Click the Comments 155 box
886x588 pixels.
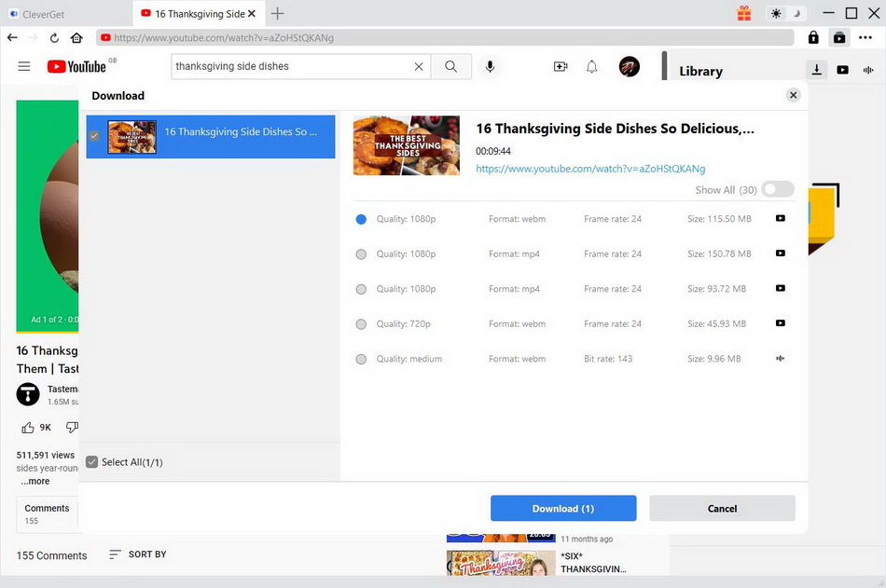tap(48, 514)
